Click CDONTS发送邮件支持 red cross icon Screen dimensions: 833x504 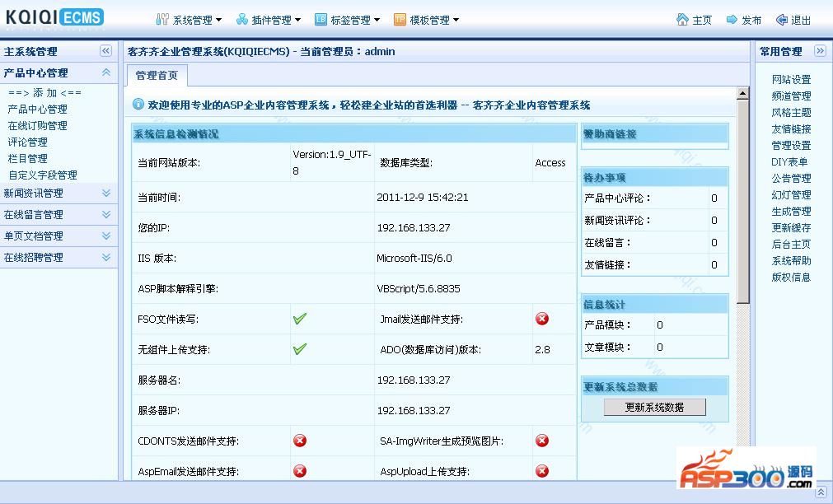300,441
